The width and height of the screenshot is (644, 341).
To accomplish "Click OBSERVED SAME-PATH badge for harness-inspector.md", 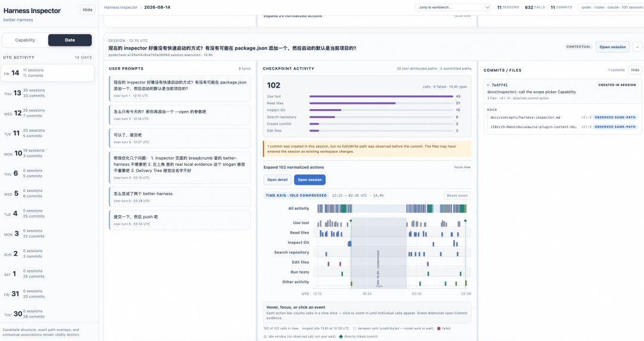I will (615, 117).
